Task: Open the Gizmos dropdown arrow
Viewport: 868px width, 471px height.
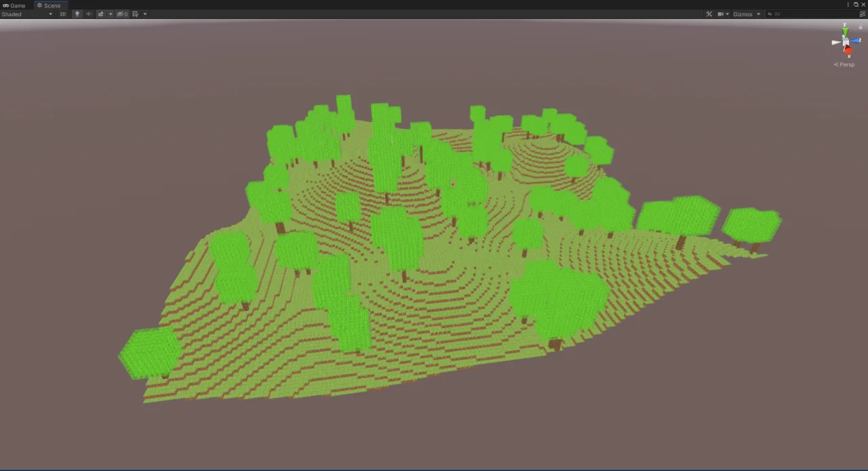Action: click(x=759, y=14)
